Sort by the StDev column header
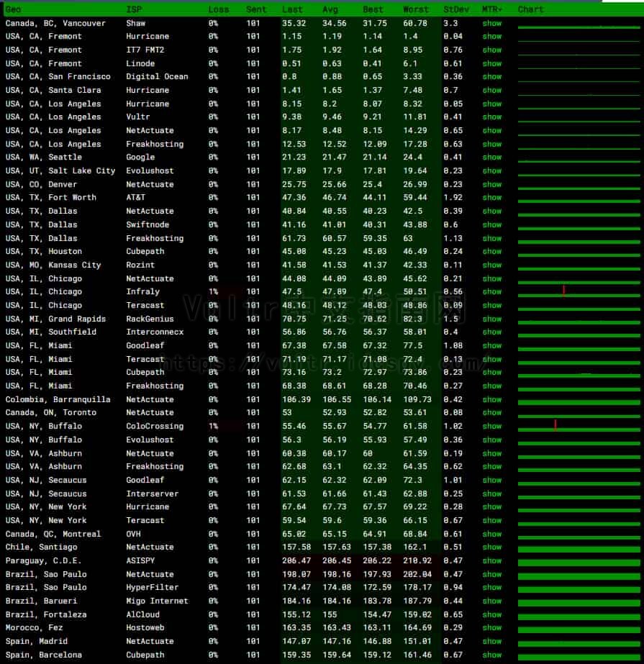This screenshot has width=644, height=664. click(456, 9)
